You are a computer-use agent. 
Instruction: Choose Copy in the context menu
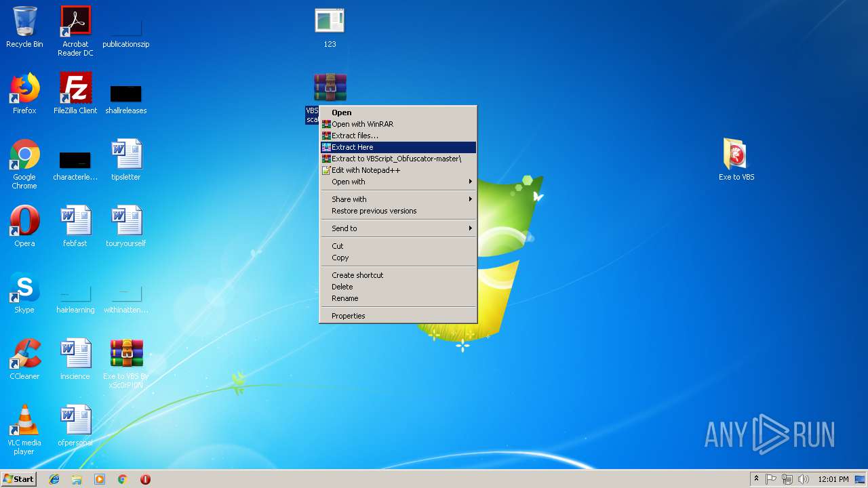tap(398, 258)
